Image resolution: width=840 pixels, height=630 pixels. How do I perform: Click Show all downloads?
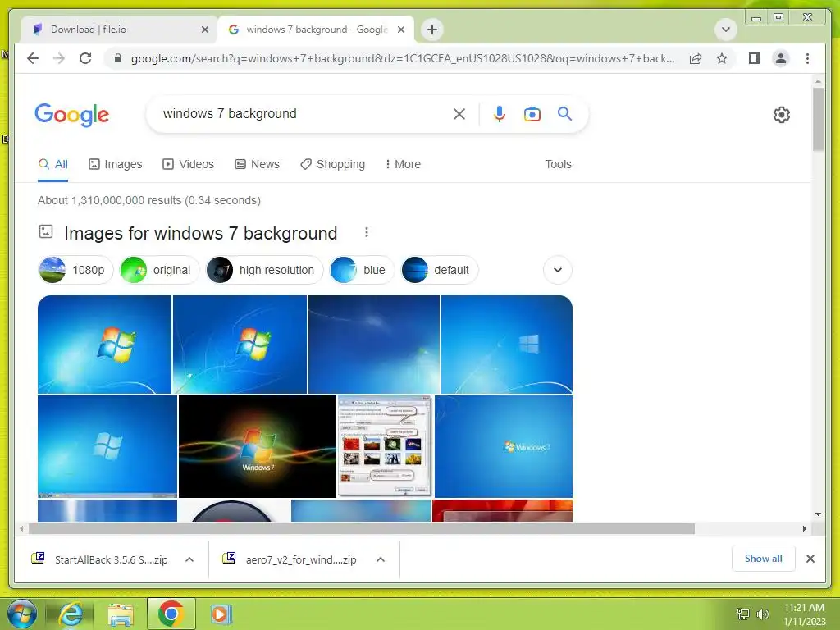(764, 559)
